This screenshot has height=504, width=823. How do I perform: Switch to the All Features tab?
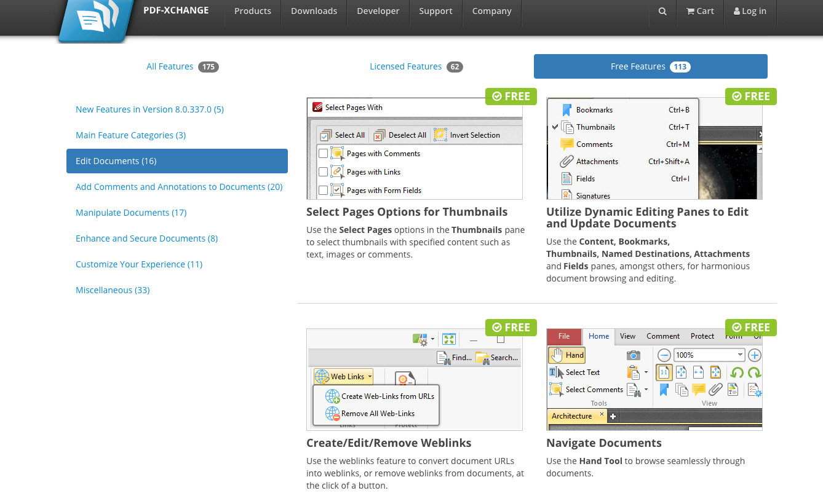tap(182, 66)
